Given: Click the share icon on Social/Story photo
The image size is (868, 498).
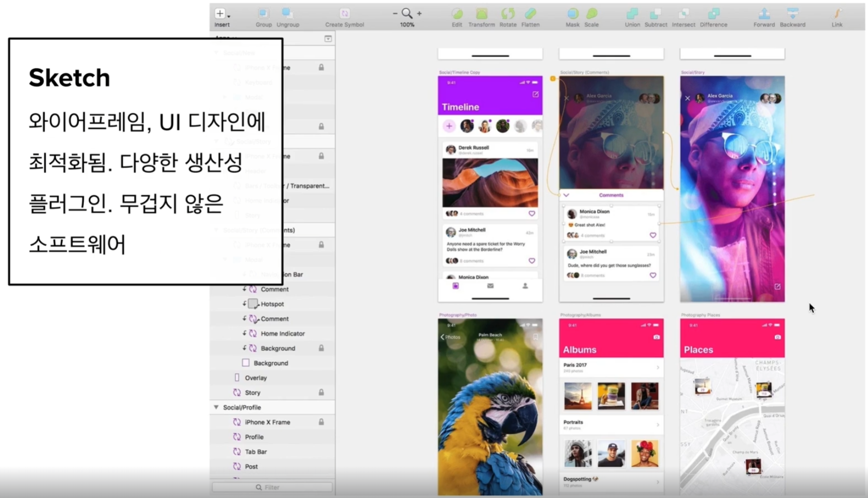Looking at the screenshot, I should pyautogui.click(x=778, y=287).
